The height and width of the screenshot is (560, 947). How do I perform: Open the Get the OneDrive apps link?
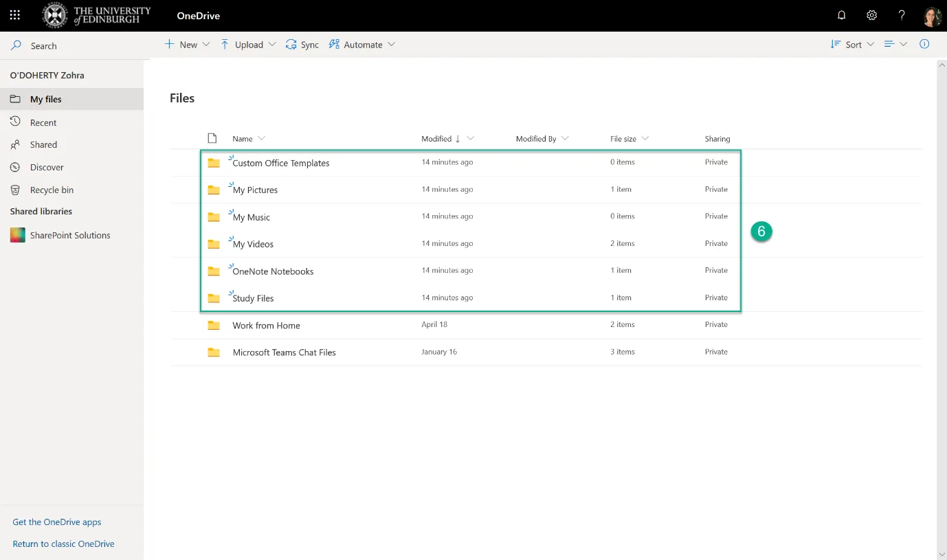(x=56, y=522)
